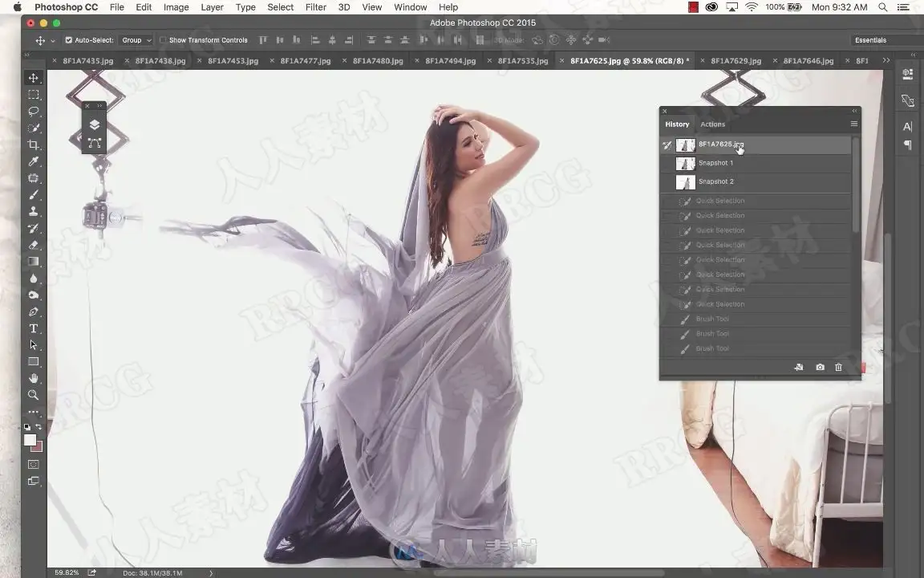Enable Show Transform Controls checkbox
This screenshot has width=924, height=578.
[x=163, y=40]
